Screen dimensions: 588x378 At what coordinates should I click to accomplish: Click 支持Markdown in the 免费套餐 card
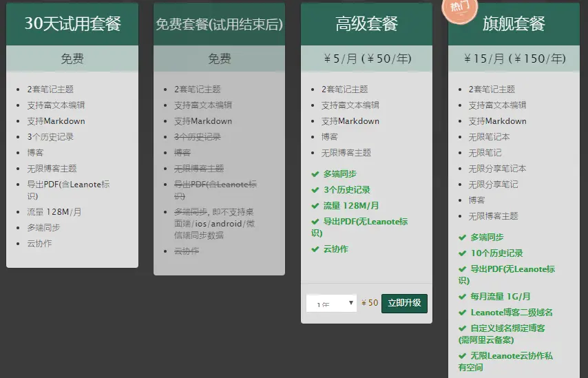pos(203,121)
